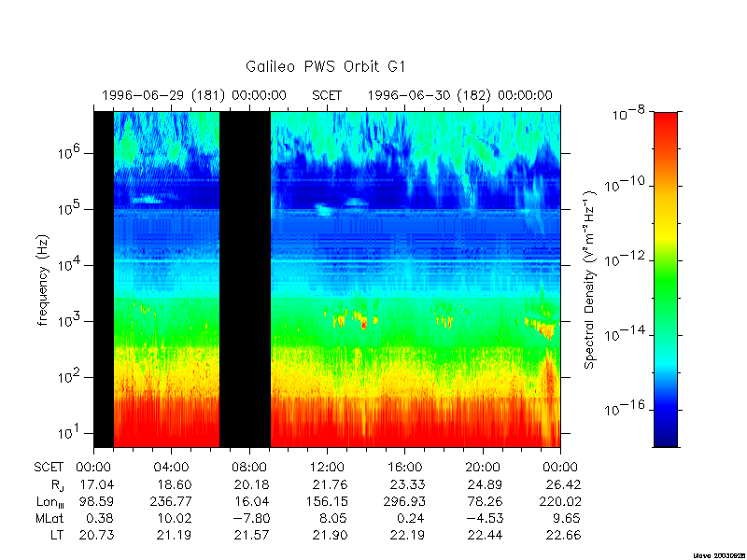Click the 10^-12 color bar label
The width and height of the screenshot is (747, 560).
tap(625, 259)
